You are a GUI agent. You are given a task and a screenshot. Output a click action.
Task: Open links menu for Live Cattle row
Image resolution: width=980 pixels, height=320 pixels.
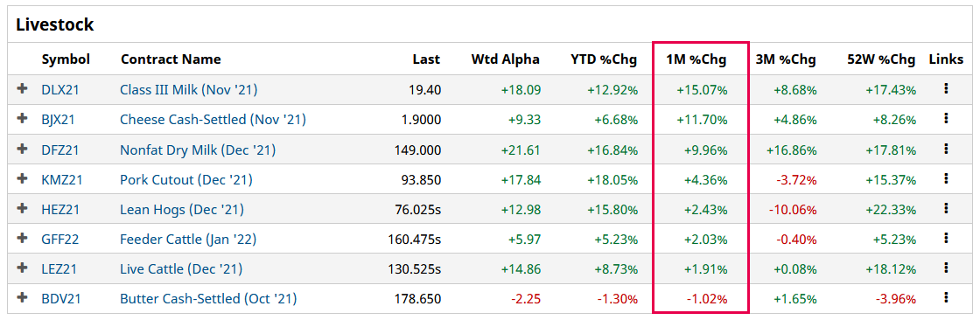pyautogui.click(x=946, y=268)
